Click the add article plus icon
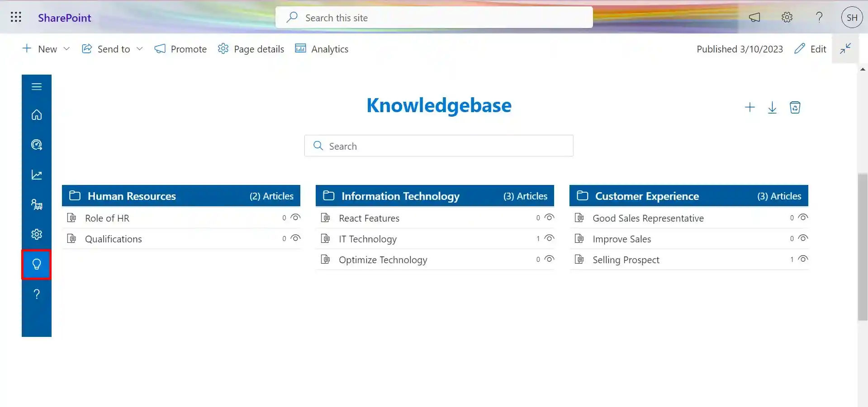The height and width of the screenshot is (407, 868). pos(749,107)
